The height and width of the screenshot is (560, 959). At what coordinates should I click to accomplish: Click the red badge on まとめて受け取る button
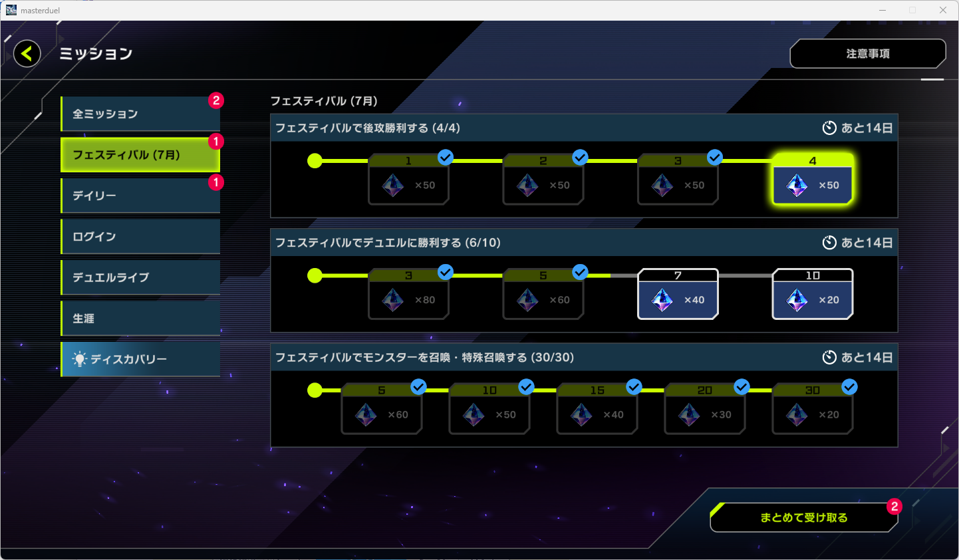[894, 507]
